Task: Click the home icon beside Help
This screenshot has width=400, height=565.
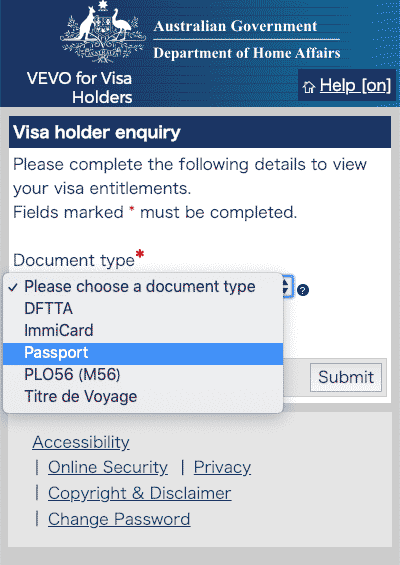Action: 309,86
